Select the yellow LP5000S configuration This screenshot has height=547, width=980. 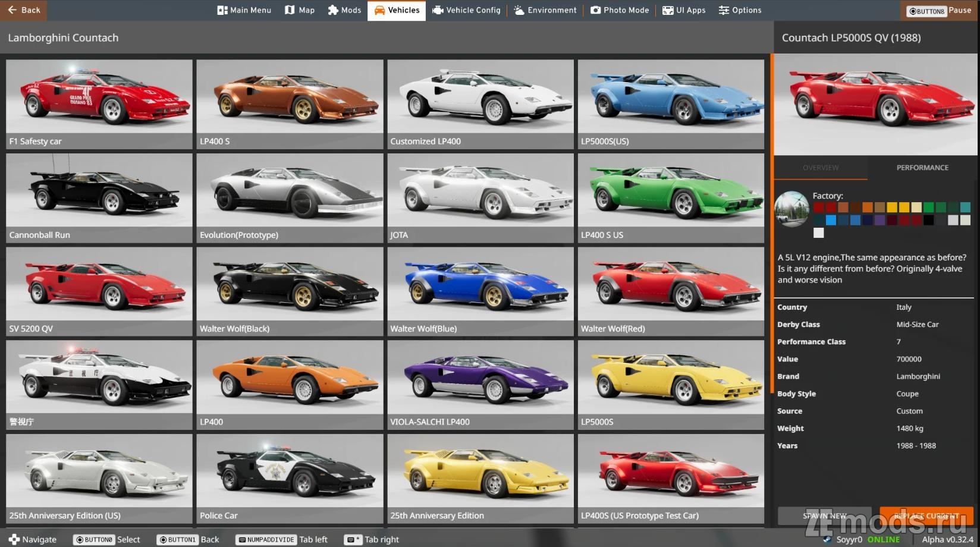coord(671,385)
